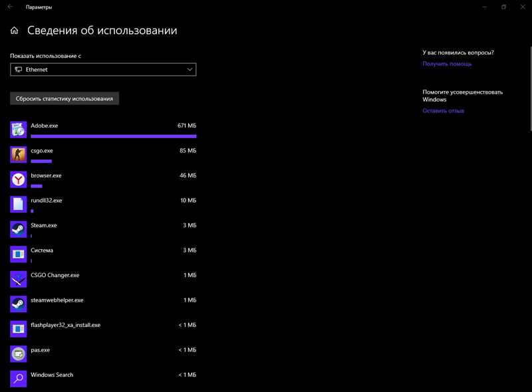Image resolution: width=532 pixels, height=392 pixels.
Task: Select the Adobe.exe name label
Action: tap(45, 126)
